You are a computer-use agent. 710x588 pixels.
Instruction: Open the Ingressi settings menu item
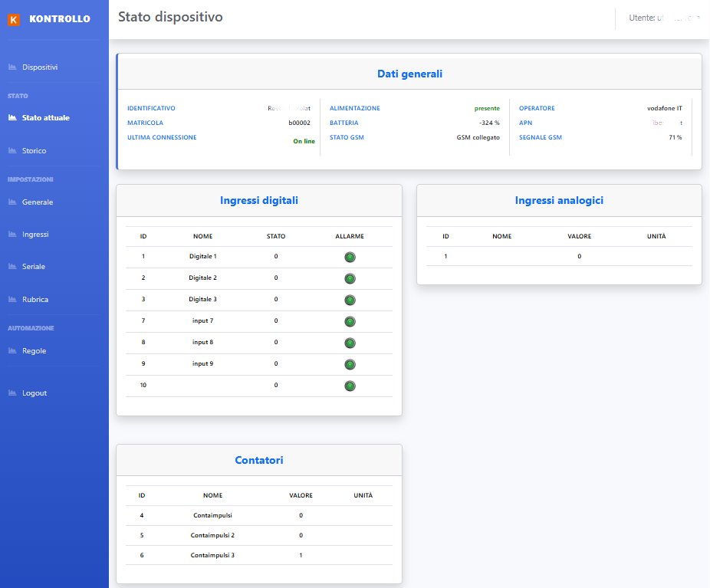click(35, 234)
